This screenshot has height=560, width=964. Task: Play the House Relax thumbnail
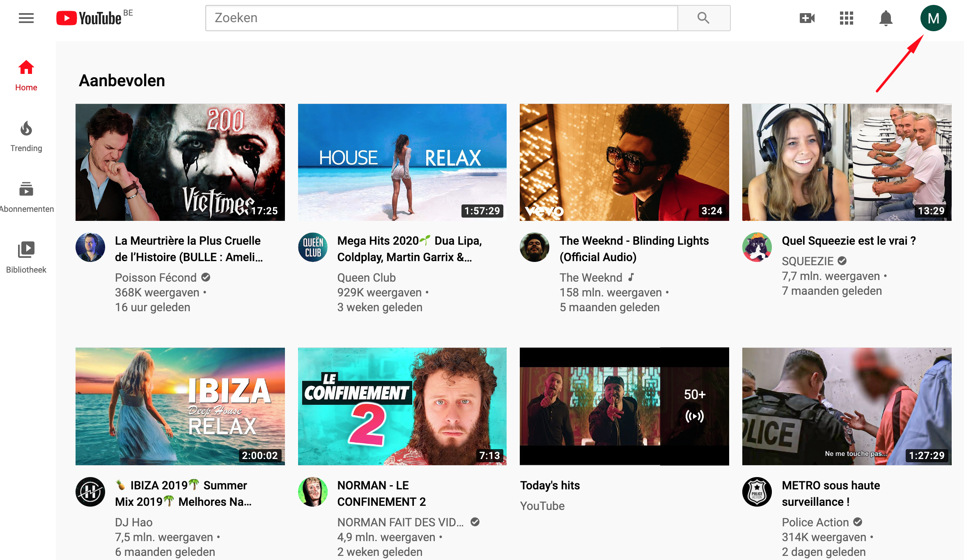(402, 162)
